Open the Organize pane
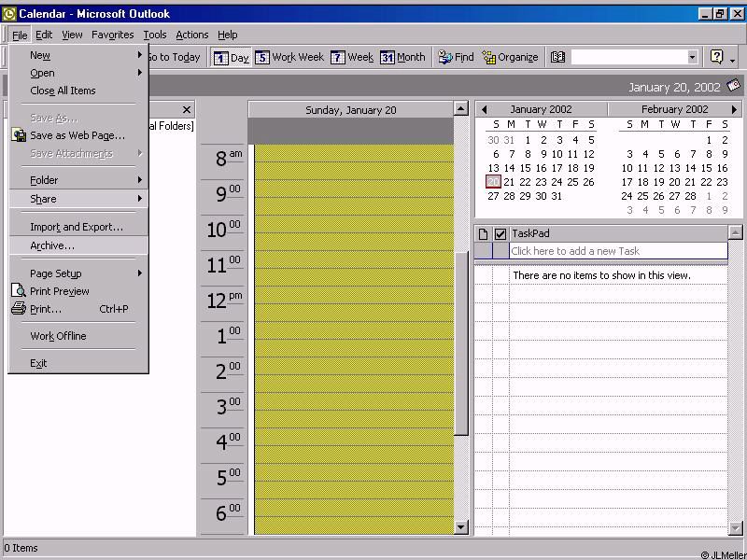The image size is (747, 560). click(510, 57)
